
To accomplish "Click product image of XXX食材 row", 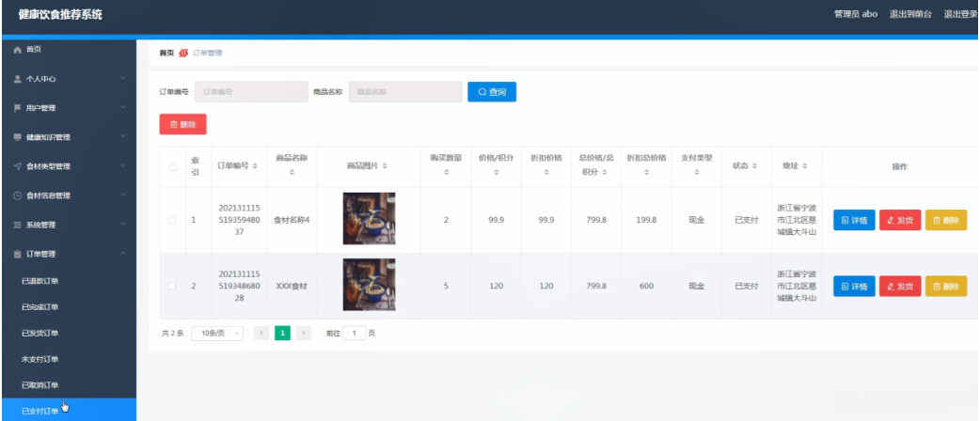I will 369,285.
